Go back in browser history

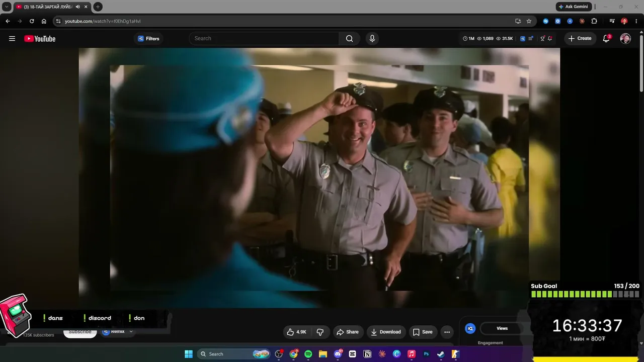click(x=8, y=21)
